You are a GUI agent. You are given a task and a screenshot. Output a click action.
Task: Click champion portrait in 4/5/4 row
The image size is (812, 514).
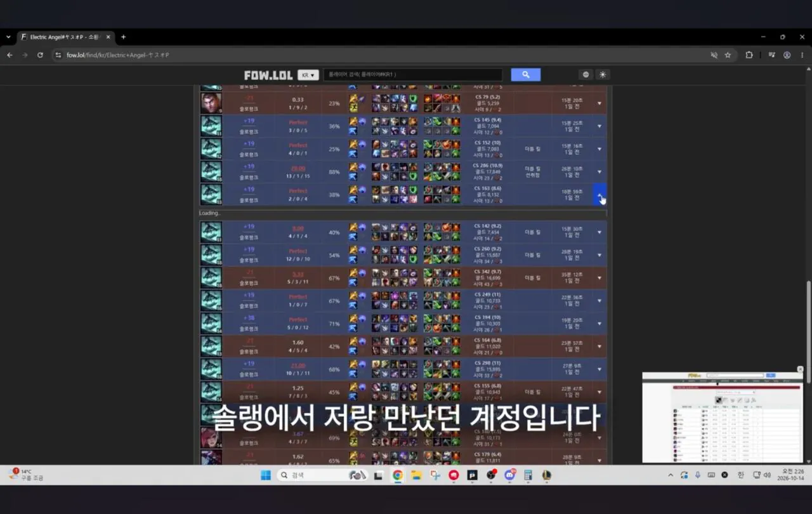point(211,346)
